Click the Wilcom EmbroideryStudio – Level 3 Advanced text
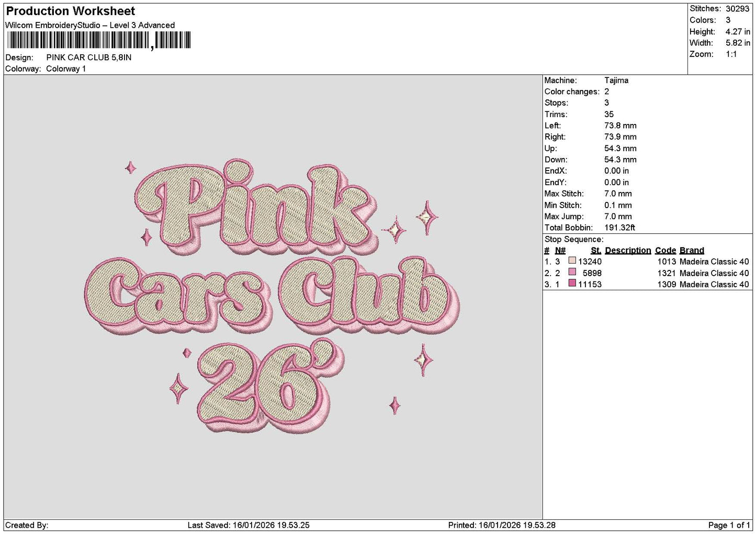 (x=90, y=25)
